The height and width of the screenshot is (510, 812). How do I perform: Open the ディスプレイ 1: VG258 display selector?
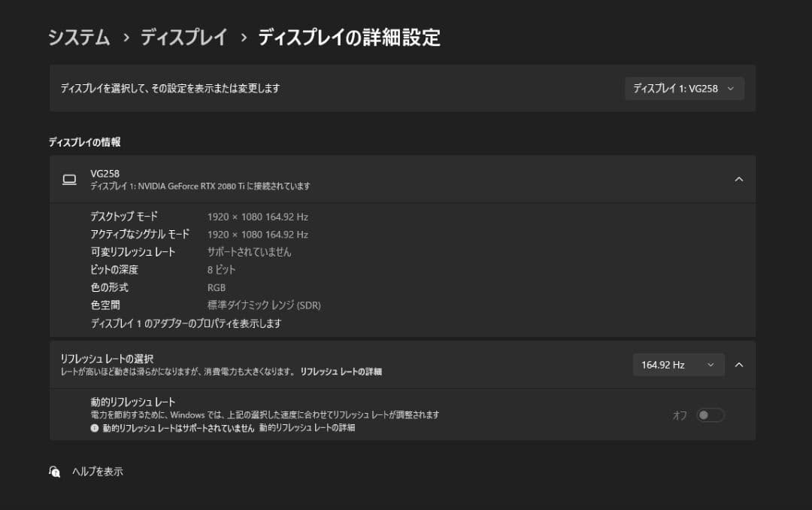(684, 88)
